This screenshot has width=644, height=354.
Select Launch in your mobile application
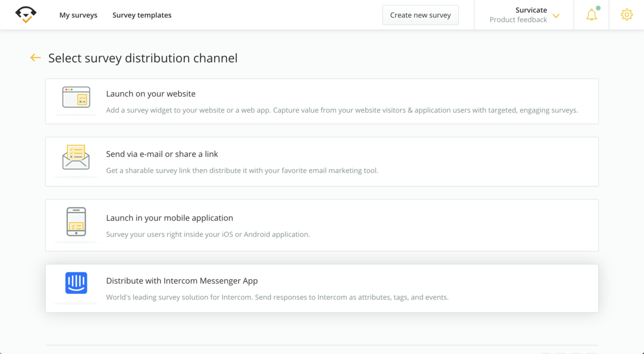[322, 225]
